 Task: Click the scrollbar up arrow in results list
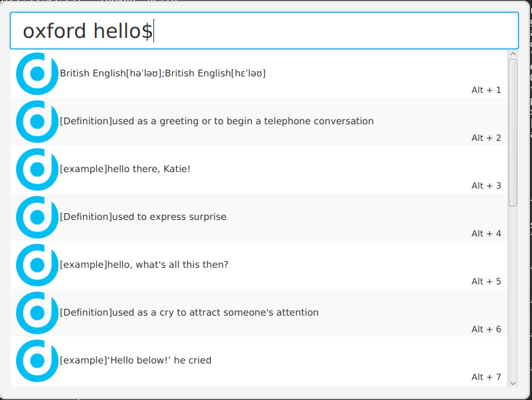point(513,54)
